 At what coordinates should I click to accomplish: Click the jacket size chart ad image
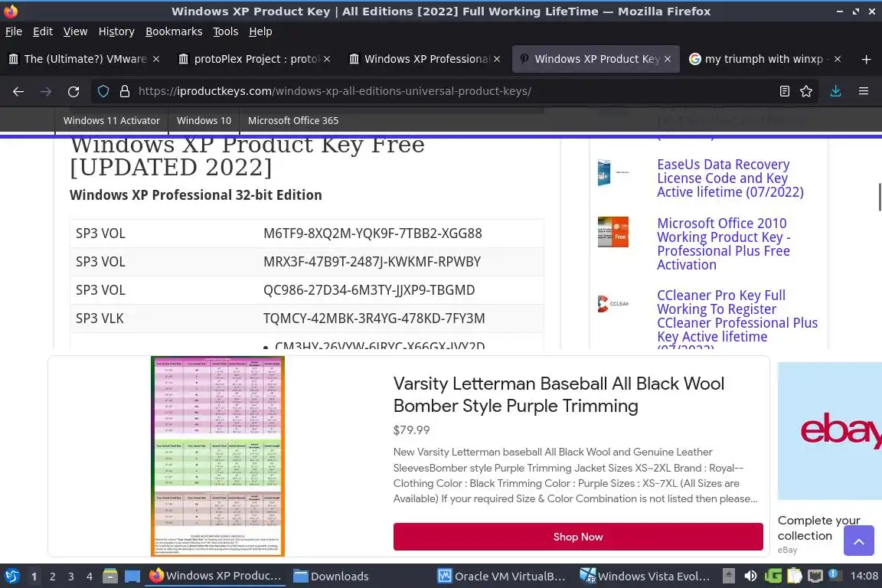[x=217, y=456]
